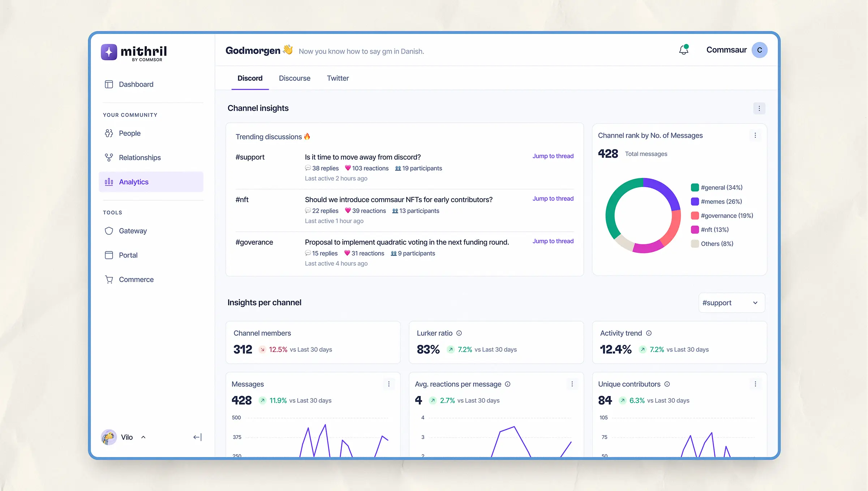Open Unique contributors card three-dot menu

[755, 384]
